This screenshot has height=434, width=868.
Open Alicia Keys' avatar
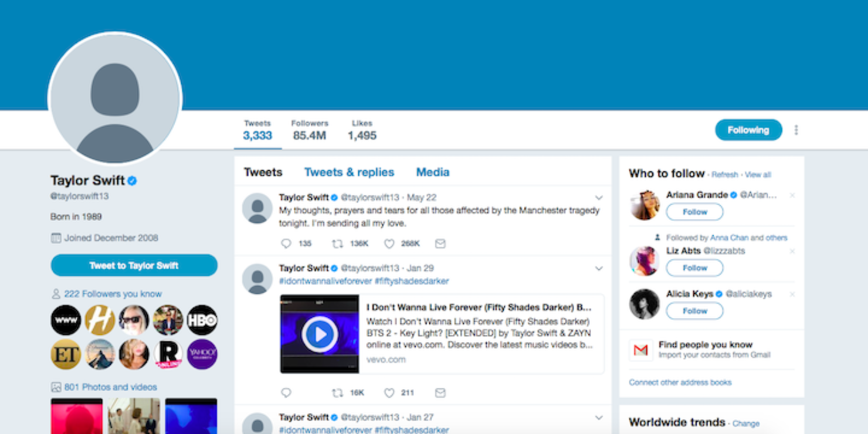645,304
